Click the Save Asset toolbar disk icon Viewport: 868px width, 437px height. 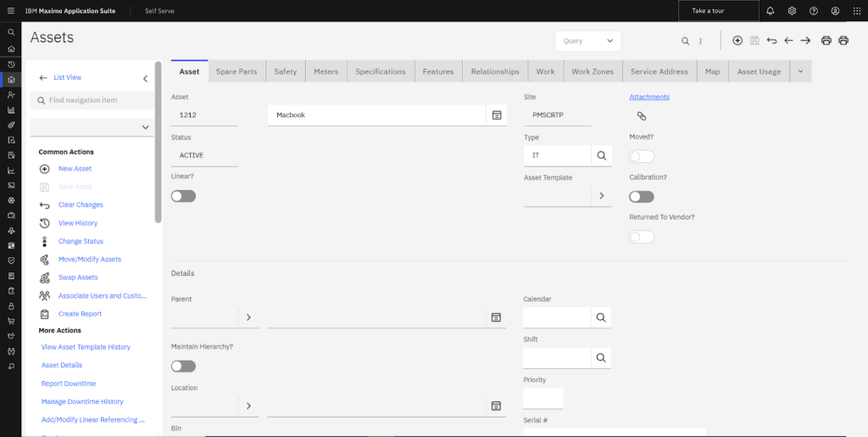754,41
